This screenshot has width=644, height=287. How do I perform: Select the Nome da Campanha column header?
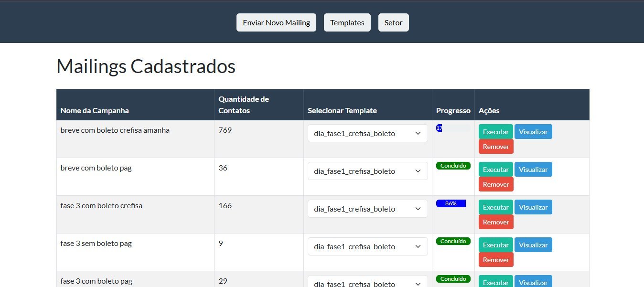click(96, 110)
